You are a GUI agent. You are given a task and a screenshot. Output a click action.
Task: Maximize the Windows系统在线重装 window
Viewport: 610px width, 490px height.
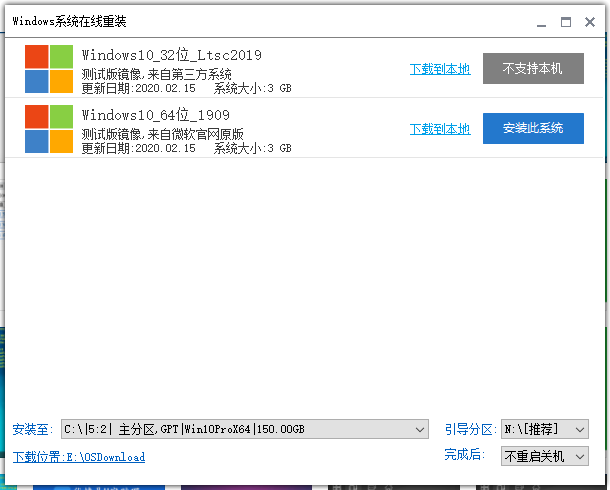[566, 22]
